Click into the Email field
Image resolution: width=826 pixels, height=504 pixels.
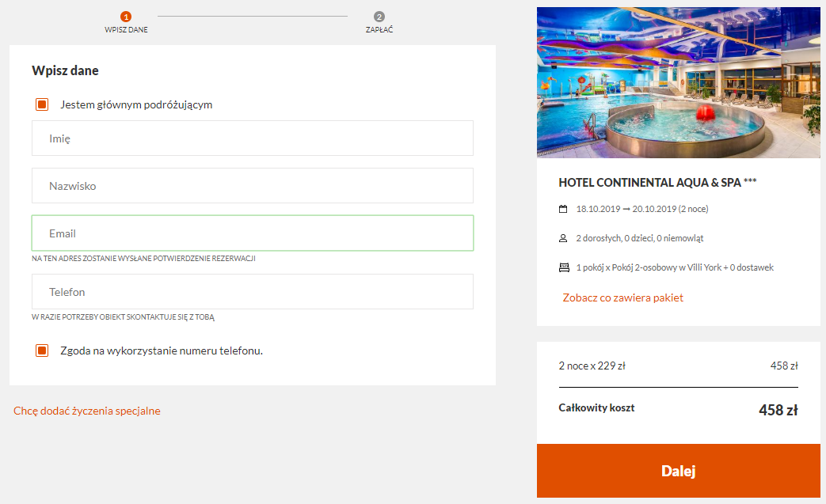click(x=253, y=233)
